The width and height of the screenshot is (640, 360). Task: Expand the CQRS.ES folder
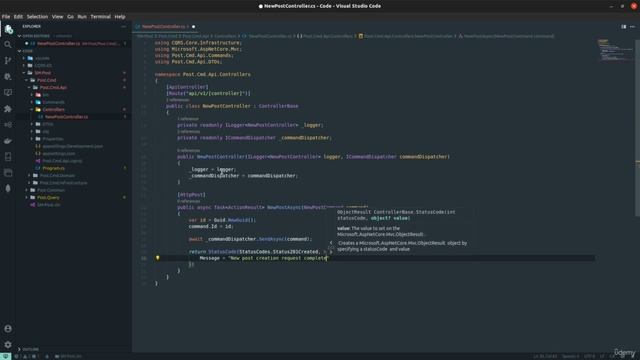click(x=43, y=65)
